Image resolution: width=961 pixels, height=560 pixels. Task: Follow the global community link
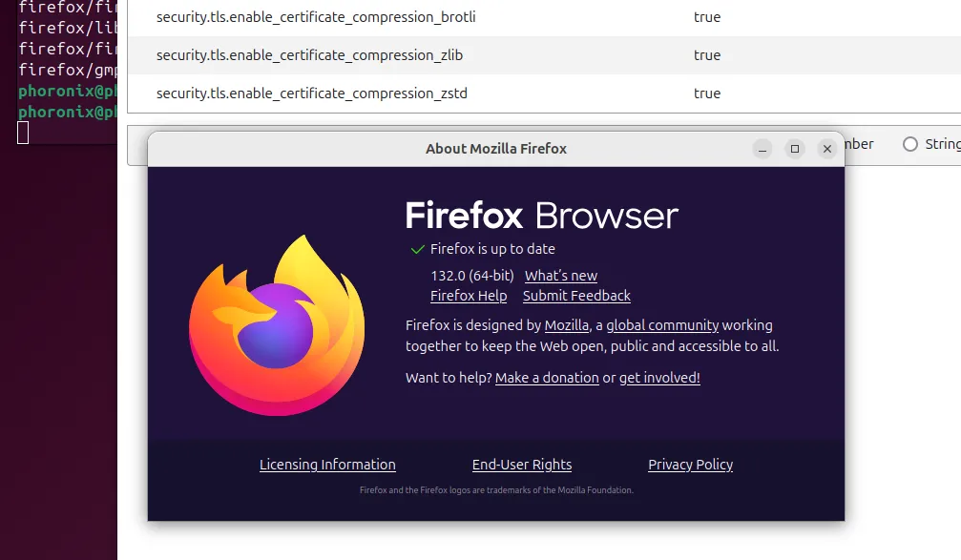[662, 325]
